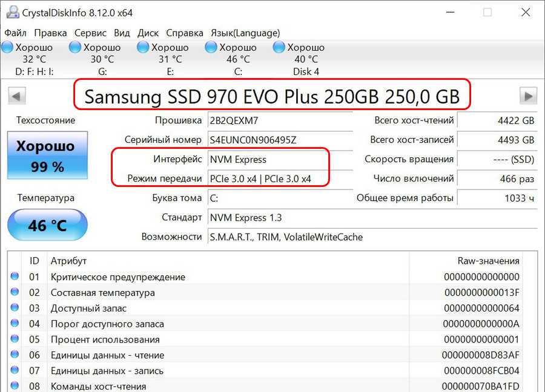Open the Язык(Language) menu

245,33
